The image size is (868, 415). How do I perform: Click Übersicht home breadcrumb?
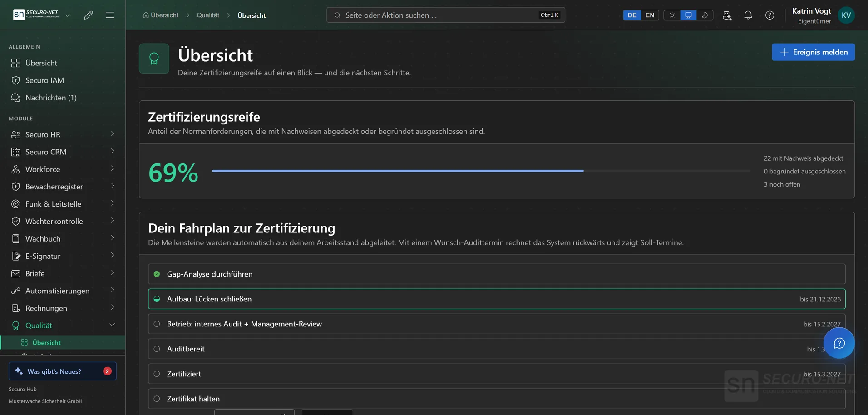click(x=161, y=15)
